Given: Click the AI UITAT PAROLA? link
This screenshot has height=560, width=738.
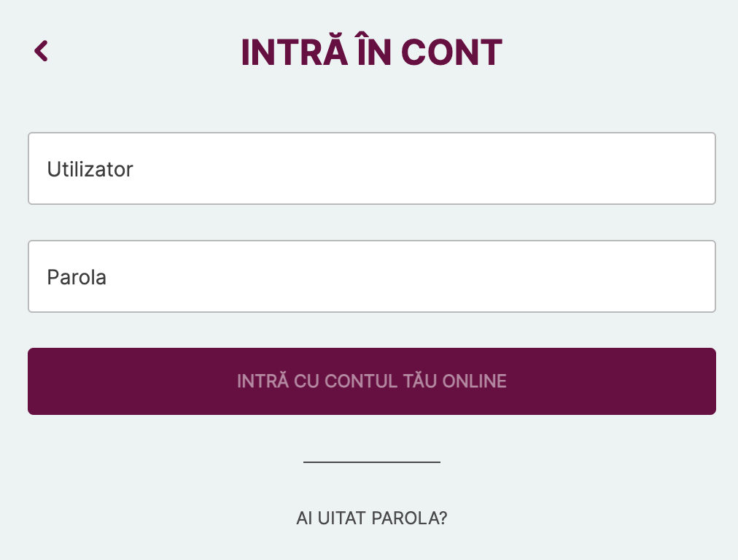Looking at the screenshot, I should pyautogui.click(x=371, y=518).
